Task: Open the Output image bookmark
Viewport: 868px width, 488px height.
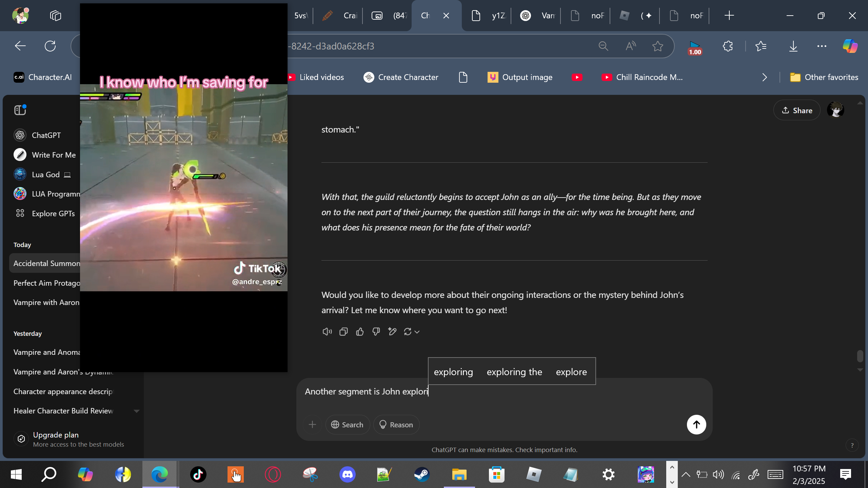Action: [x=520, y=77]
